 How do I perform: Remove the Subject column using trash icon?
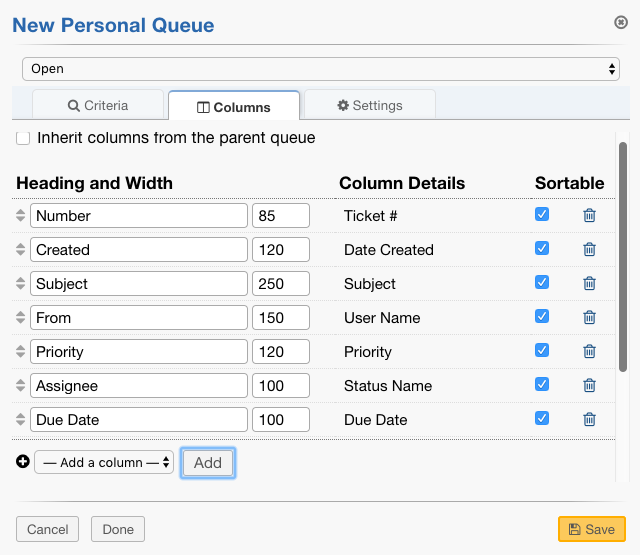[x=589, y=283]
